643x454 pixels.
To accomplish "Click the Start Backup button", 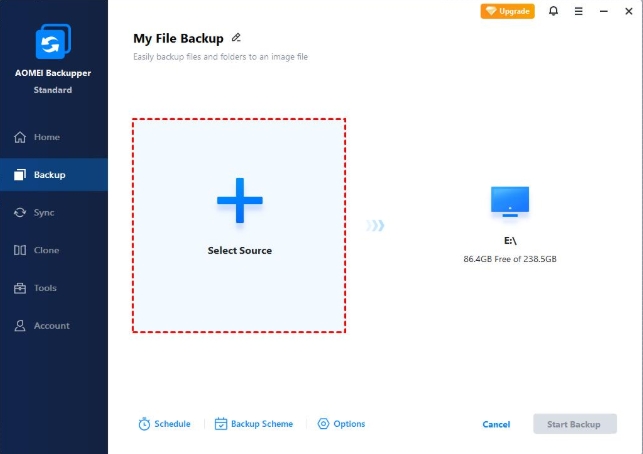I will 575,424.
